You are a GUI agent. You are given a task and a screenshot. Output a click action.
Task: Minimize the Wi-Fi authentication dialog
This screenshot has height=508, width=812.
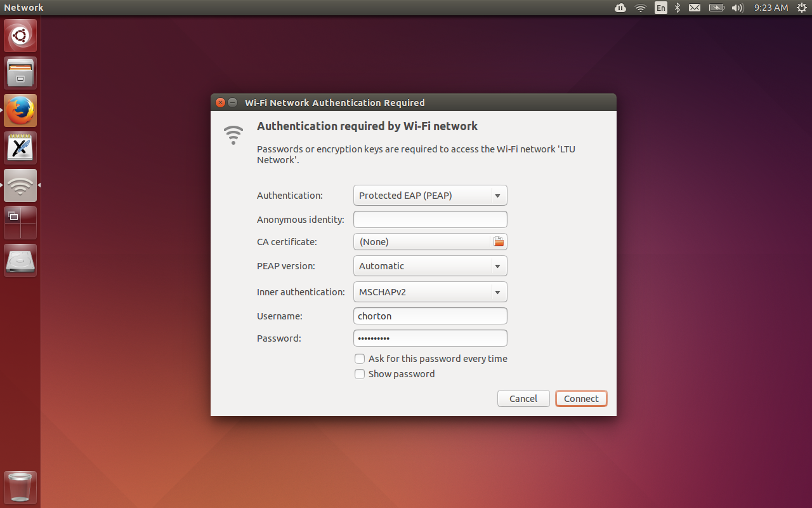233,103
